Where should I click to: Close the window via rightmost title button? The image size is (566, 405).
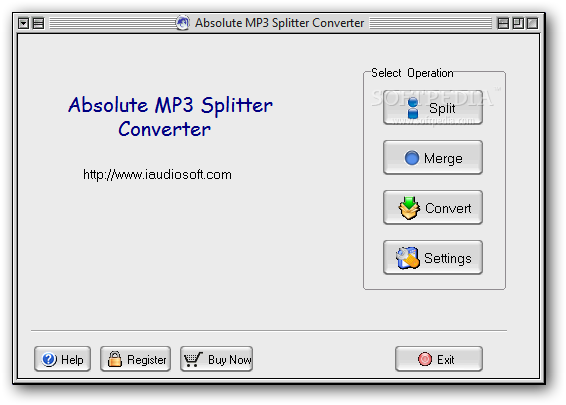pos(532,23)
